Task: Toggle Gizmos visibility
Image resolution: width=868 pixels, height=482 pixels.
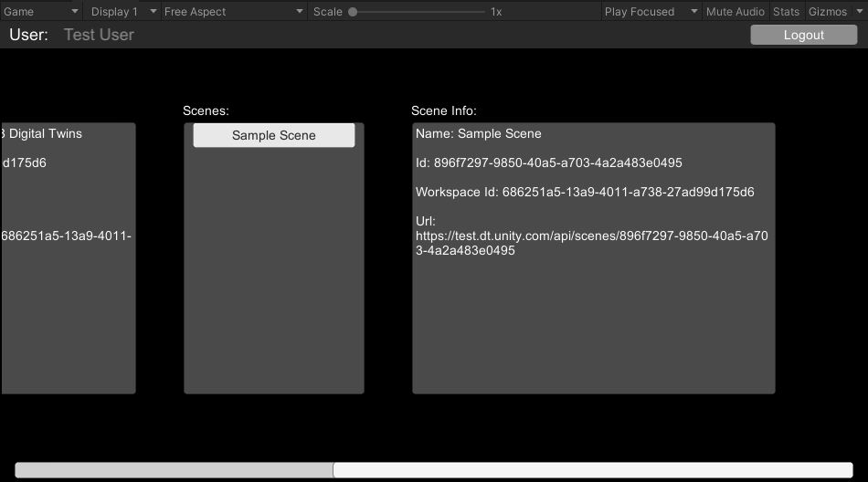Action: (x=828, y=12)
